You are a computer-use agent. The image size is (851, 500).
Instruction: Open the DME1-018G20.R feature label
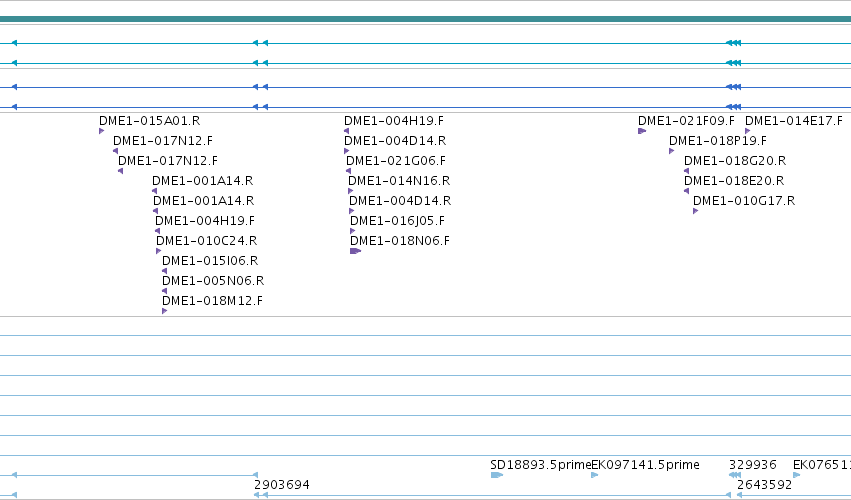(x=735, y=161)
